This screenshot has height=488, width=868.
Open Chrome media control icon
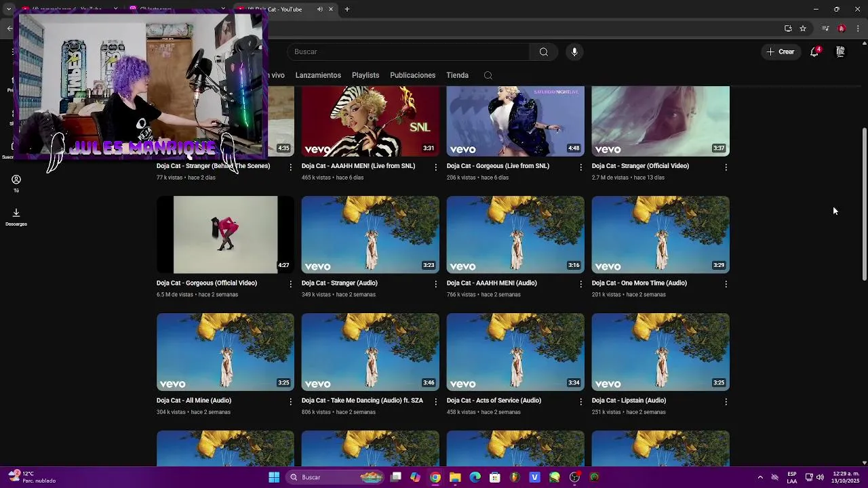(x=825, y=28)
